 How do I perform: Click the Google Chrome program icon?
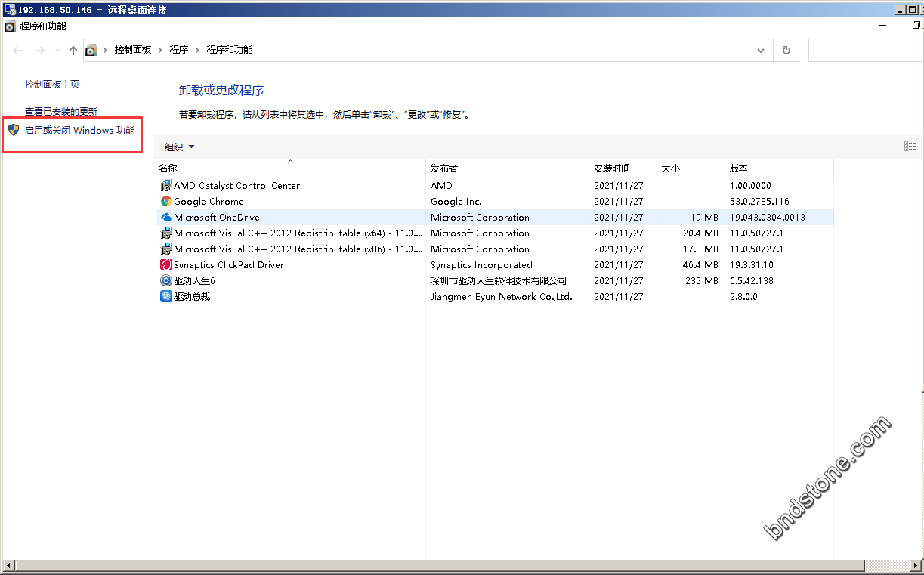(x=166, y=201)
